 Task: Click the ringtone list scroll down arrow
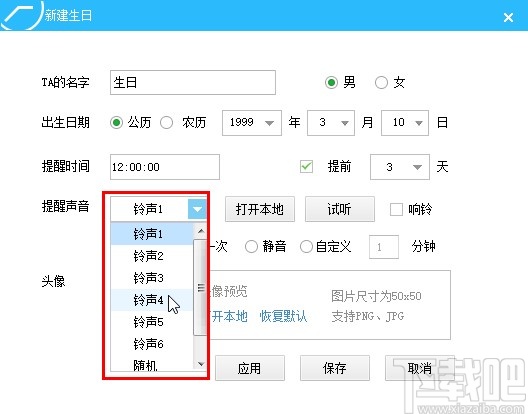coord(201,363)
